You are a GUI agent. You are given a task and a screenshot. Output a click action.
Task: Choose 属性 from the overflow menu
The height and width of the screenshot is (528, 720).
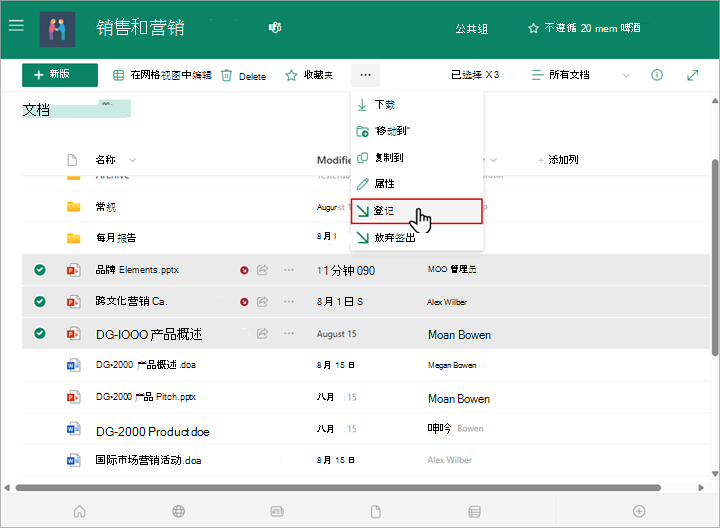[417, 184]
